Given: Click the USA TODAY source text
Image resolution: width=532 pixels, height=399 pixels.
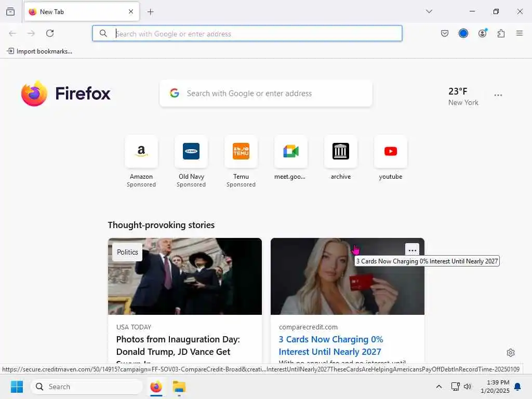Looking at the screenshot, I should (134, 327).
